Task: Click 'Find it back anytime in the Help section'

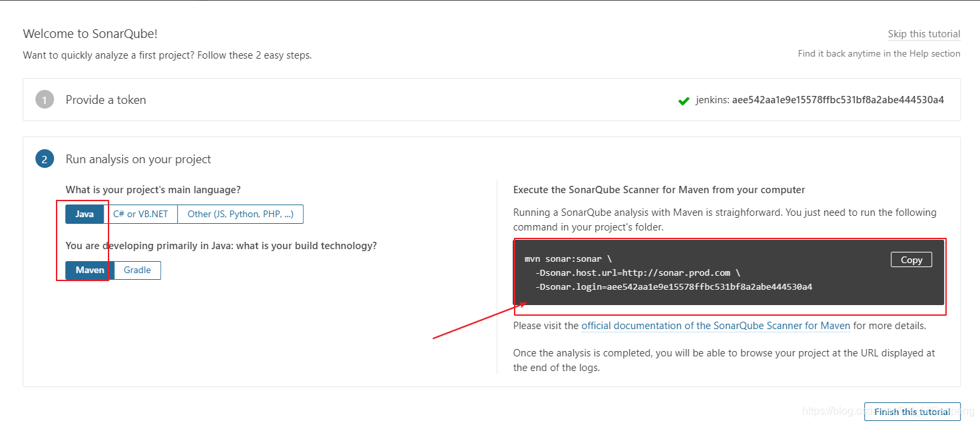Action: click(x=879, y=53)
